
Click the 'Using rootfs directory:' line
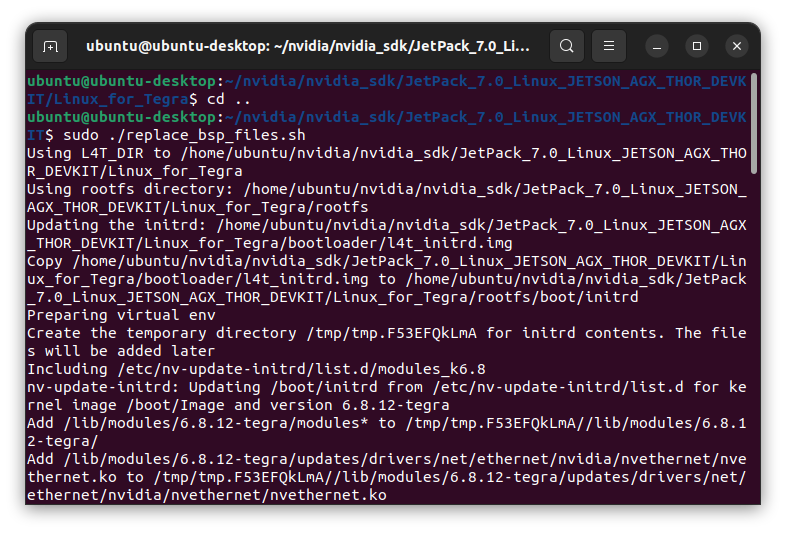[x=387, y=189]
